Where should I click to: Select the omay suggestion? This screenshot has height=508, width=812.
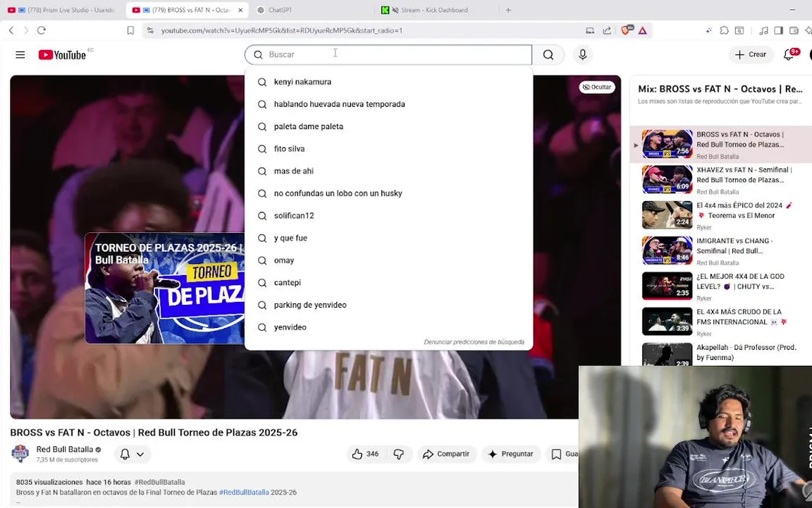[x=388, y=260]
